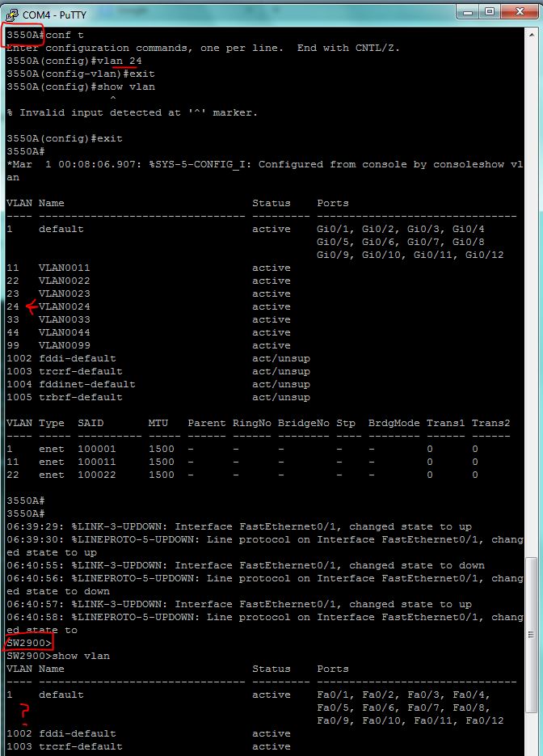
Task: Maximize the COM4 PuTTY window
Action: click(x=490, y=11)
